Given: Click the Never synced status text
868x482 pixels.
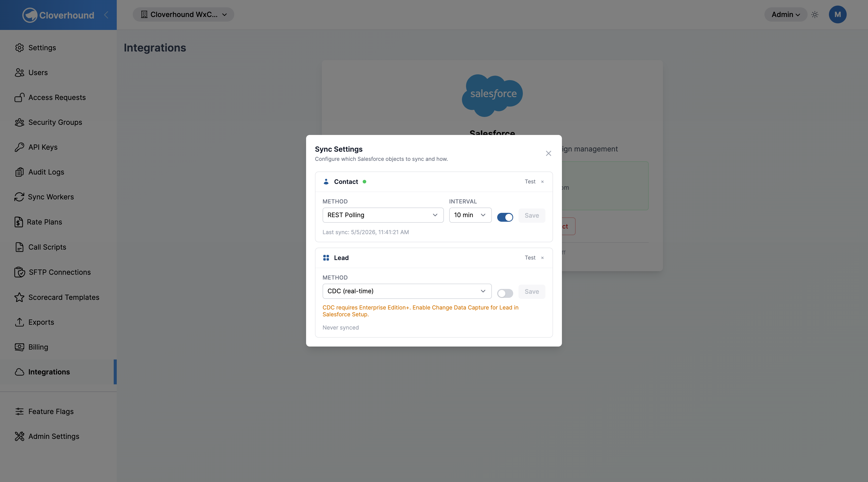Looking at the screenshot, I should coord(341,328).
